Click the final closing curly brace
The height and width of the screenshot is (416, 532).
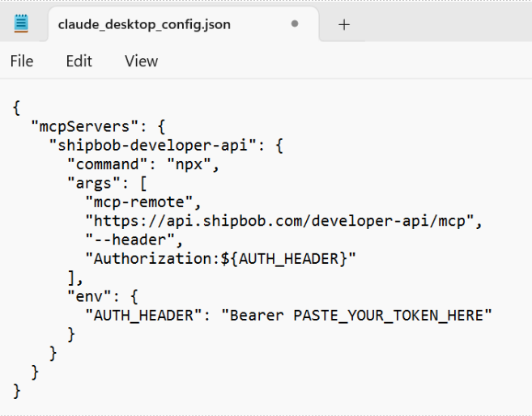click(x=16, y=391)
